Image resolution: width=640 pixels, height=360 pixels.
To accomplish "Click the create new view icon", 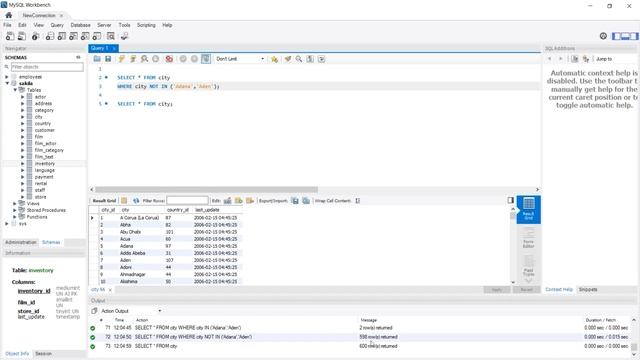I will (73, 36).
